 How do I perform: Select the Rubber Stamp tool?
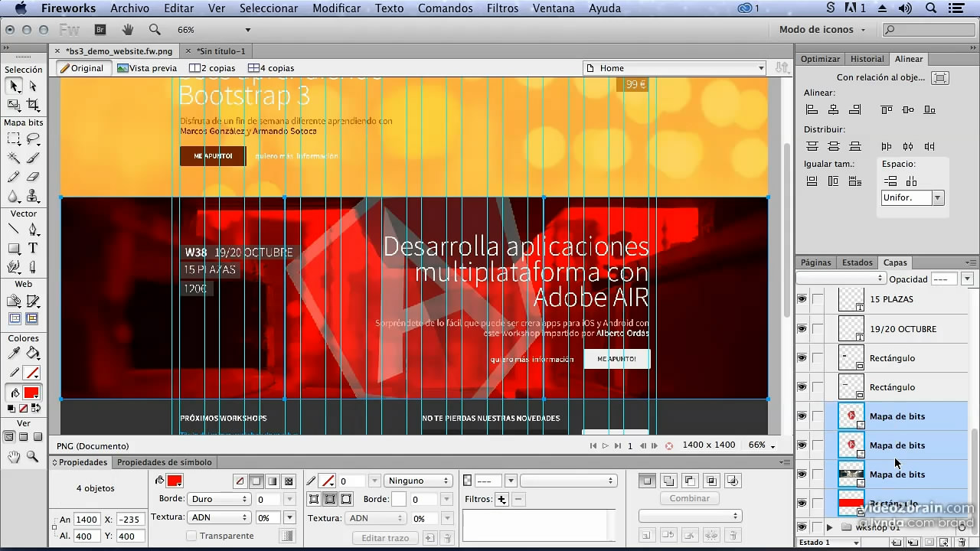(x=33, y=196)
